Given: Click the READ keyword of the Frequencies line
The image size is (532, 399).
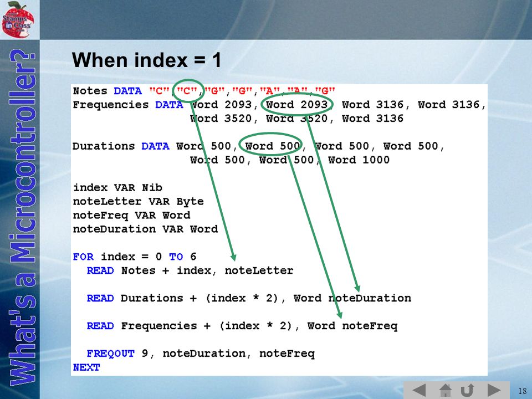Looking at the screenshot, I should tap(100, 326).
